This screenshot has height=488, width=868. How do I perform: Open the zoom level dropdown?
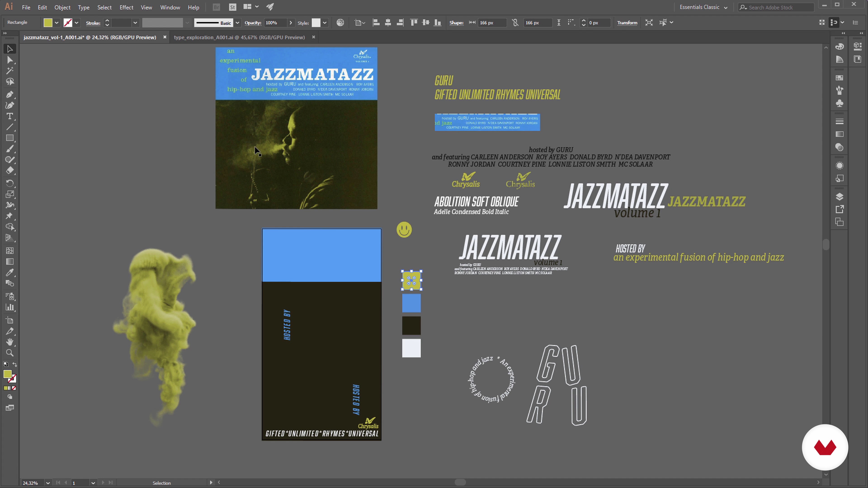coord(48,483)
